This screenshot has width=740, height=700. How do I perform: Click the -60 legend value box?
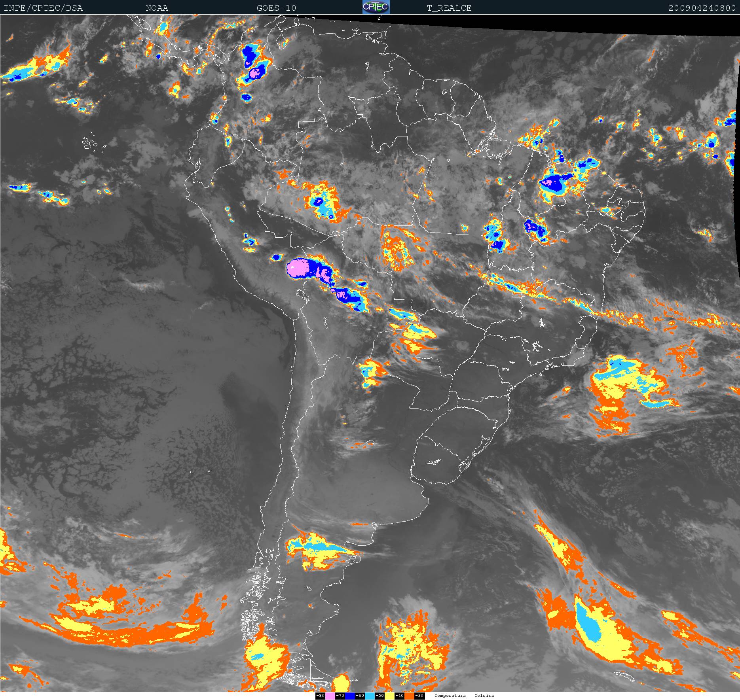(x=360, y=696)
